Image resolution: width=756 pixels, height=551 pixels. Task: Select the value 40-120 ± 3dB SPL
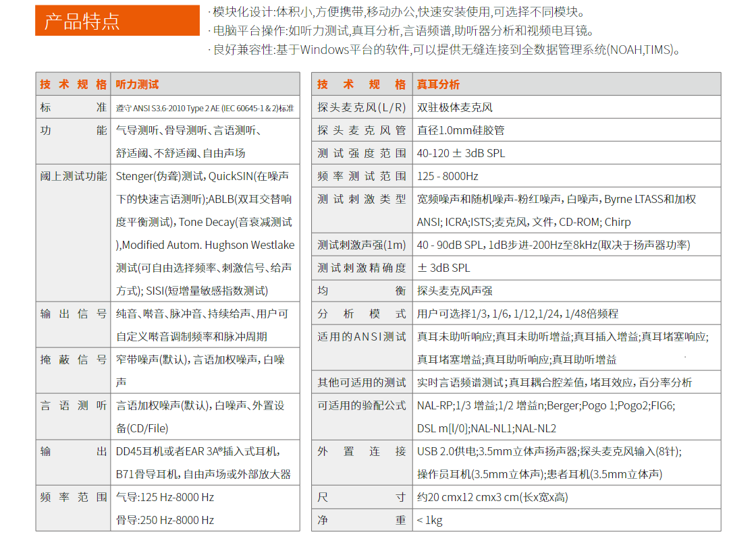pyautogui.click(x=460, y=153)
